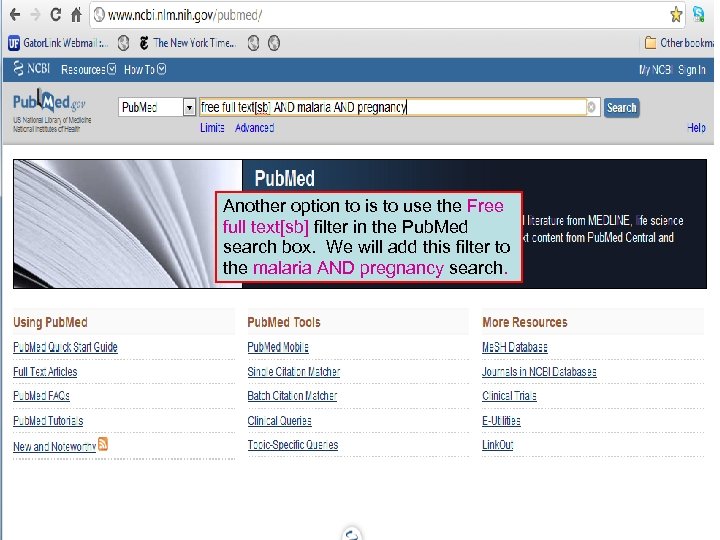Open Clinical Trials link

[x=509, y=396]
